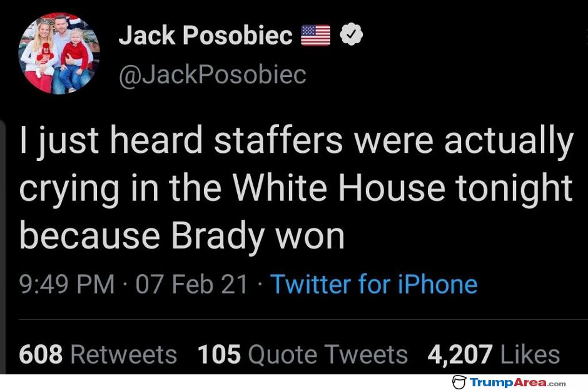Click the words Brady won in tweet
The image size is (588, 390).
coord(258,237)
